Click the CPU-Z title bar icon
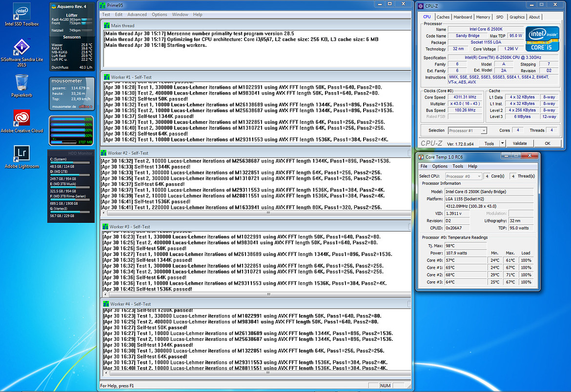571x392 pixels. point(421,6)
